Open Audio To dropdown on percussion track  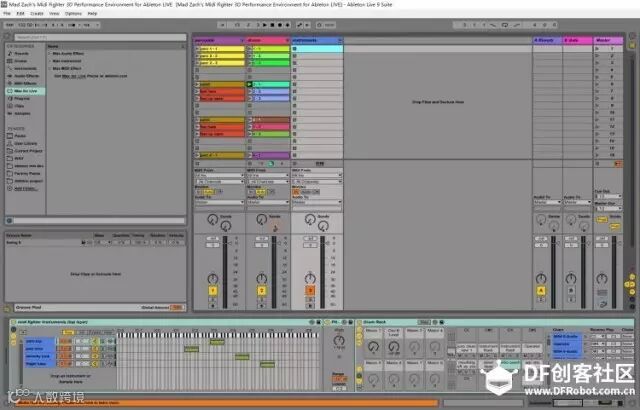click(x=220, y=202)
